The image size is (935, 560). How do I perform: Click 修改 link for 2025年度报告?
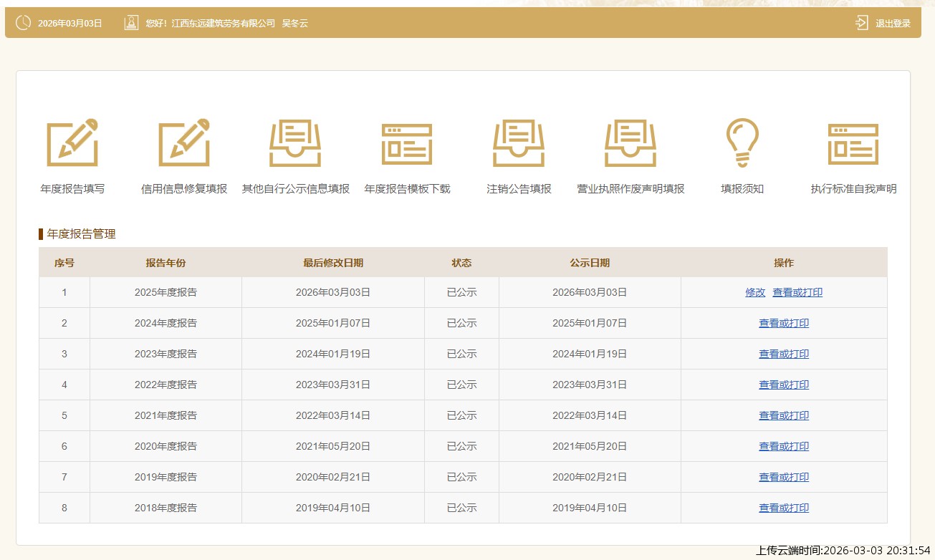[755, 292]
